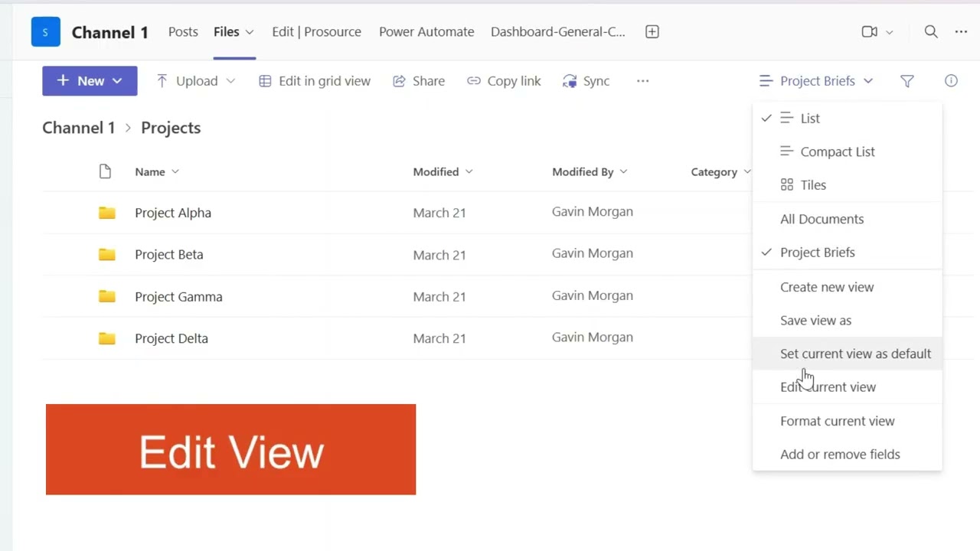Add a new tab with plus icon
The width and height of the screenshot is (980, 551).
[652, 32]
